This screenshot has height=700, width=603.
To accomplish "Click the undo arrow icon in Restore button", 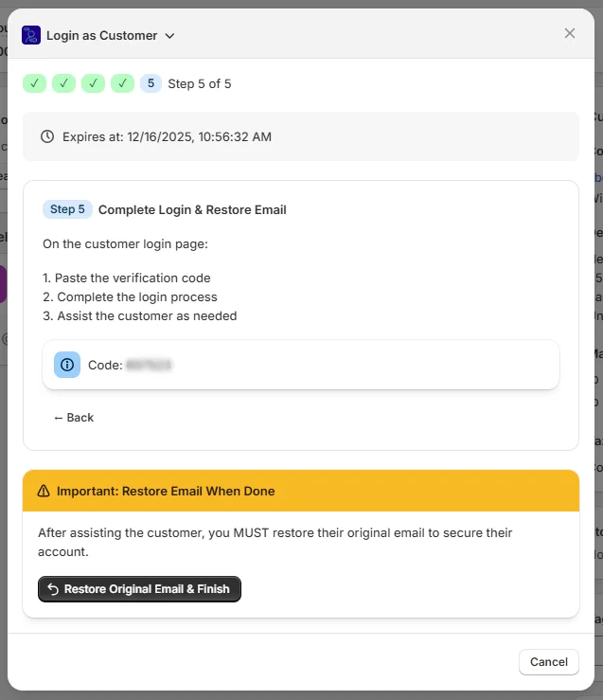I will 53,589.
